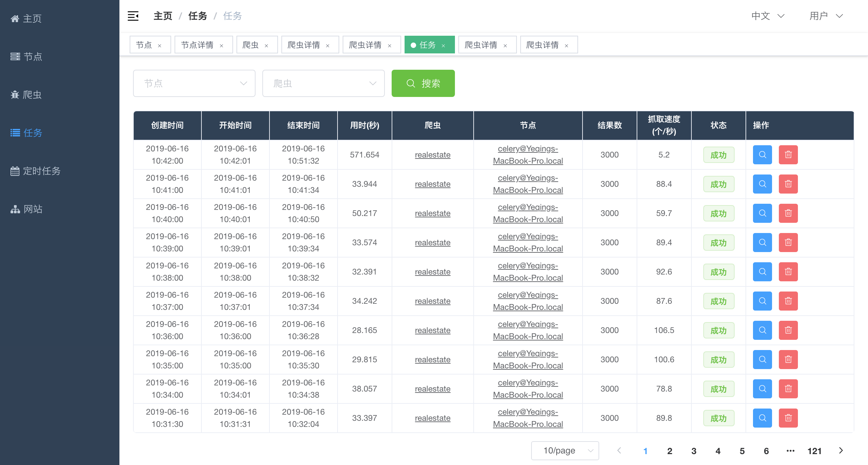Close the 节点 tab

[x=160, y=45]
